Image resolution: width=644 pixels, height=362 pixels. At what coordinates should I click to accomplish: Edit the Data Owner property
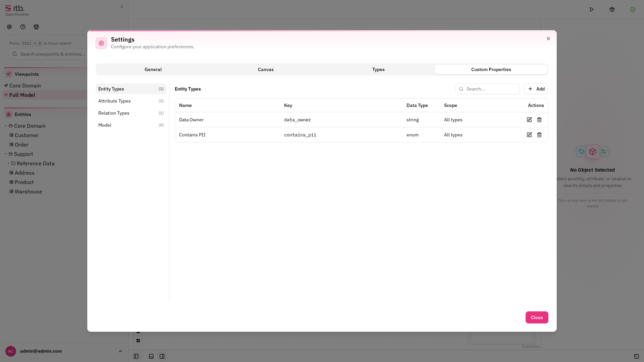529,120
